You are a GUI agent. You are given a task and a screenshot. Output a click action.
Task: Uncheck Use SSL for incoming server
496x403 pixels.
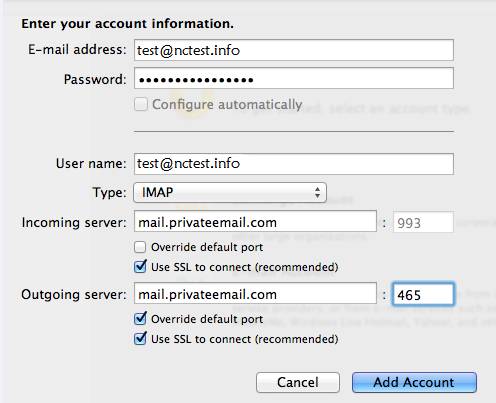click(140, 267)
